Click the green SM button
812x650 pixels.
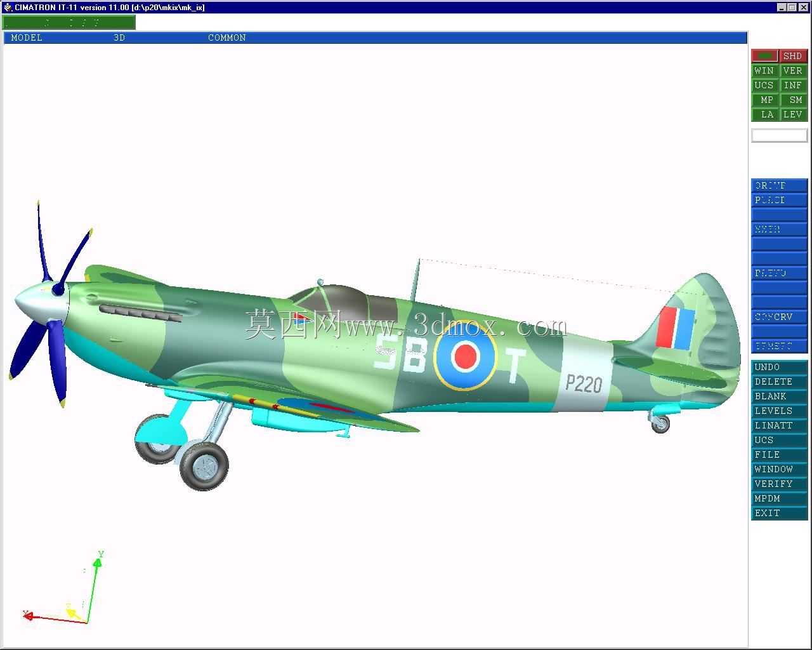pyautogui.click(x=794, y=100)
